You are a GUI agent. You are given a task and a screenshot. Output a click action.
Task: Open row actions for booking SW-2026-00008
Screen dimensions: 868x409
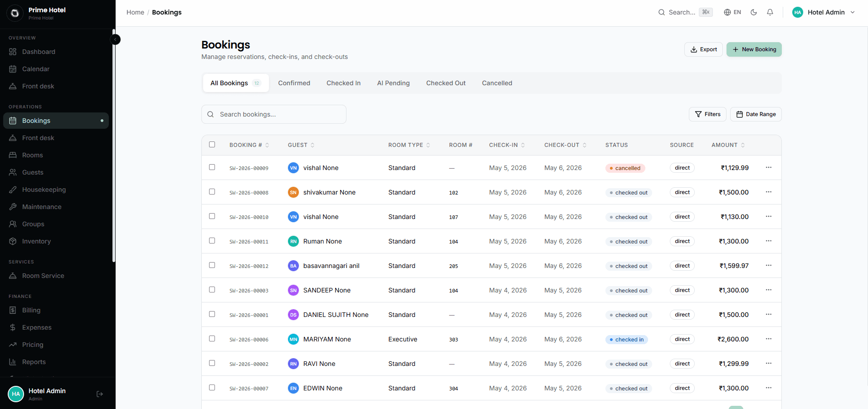(x=769, y=192)
